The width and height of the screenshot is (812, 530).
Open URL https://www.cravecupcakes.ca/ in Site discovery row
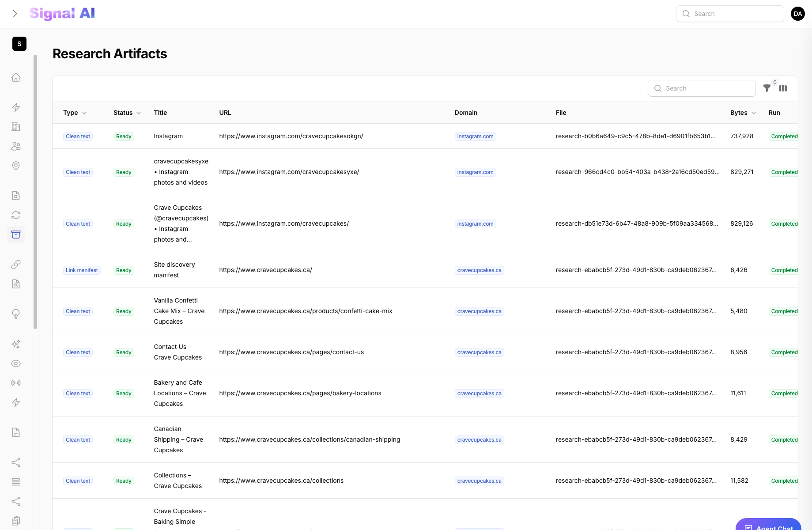[x=265, y=270]
